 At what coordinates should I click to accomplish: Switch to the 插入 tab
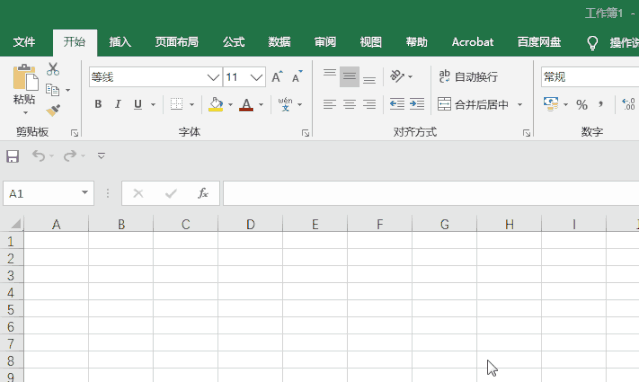click(120, 42)
